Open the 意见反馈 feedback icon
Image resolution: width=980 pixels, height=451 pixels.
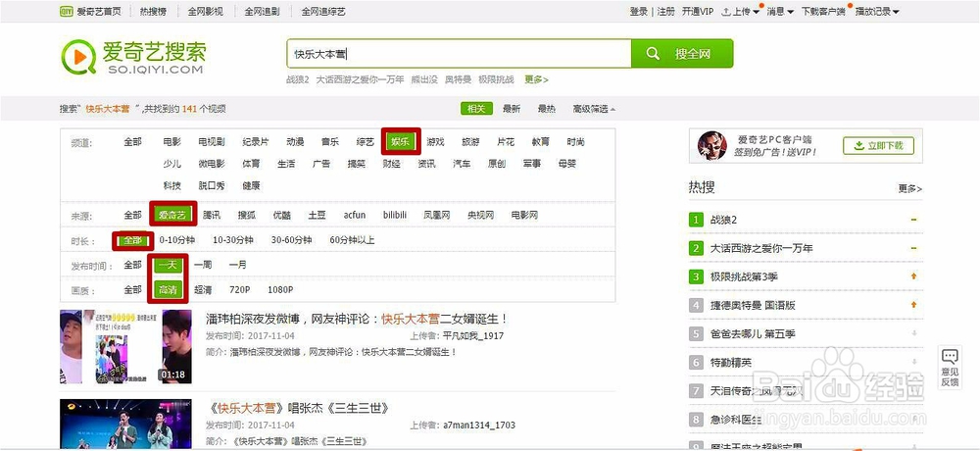pos(950,368)
